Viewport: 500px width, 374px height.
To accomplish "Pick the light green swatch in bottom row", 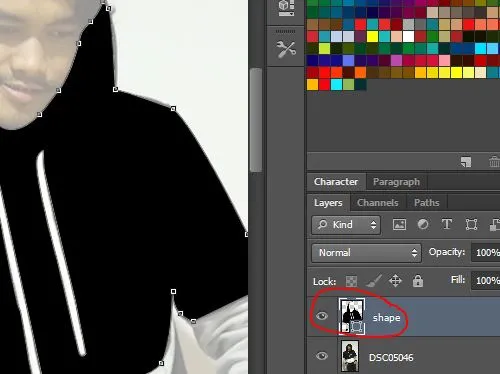I will pyautogui.click(x=348, y=84).
